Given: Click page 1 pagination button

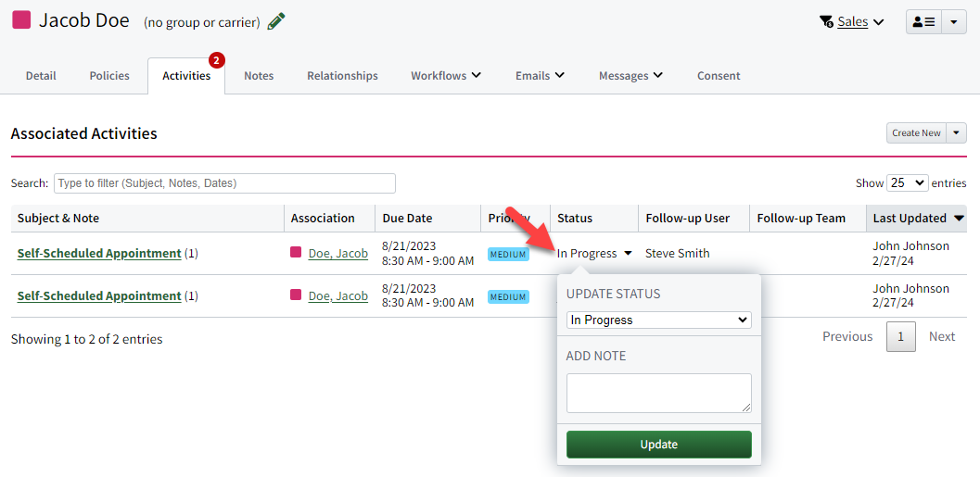Looking at the screenshot, I should coord(900,336).
